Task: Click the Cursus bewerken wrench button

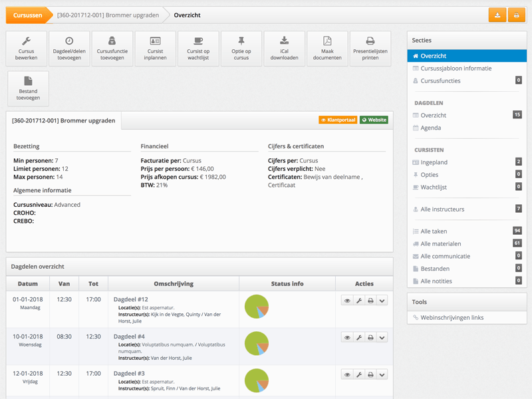Action: coord(27,49)
